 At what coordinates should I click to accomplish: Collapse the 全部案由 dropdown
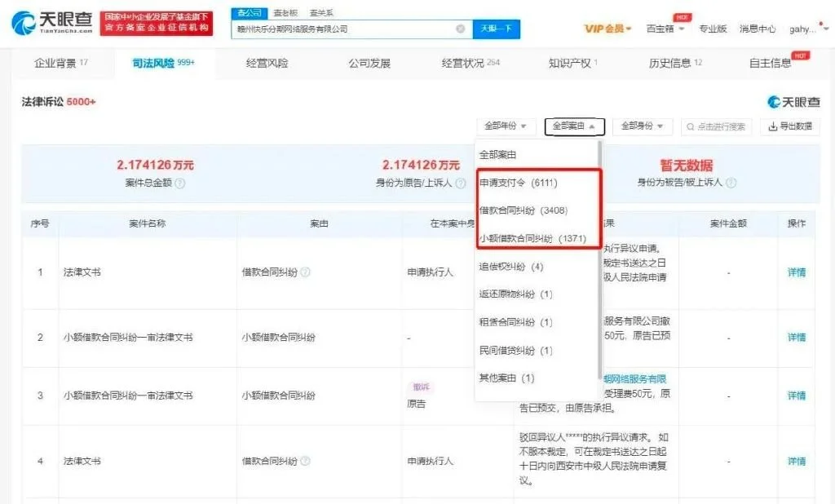(x=574, y=126)
